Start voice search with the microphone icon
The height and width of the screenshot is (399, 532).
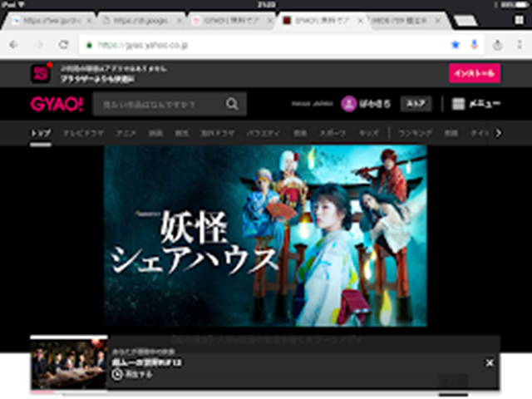(475, 44)
